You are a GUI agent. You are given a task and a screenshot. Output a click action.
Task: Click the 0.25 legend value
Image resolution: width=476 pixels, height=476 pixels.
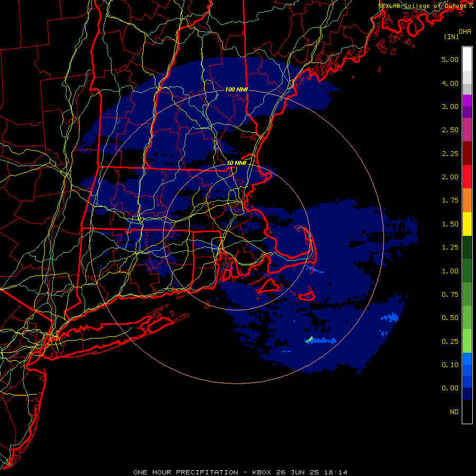pyautogui.click(x=450, y=342)
